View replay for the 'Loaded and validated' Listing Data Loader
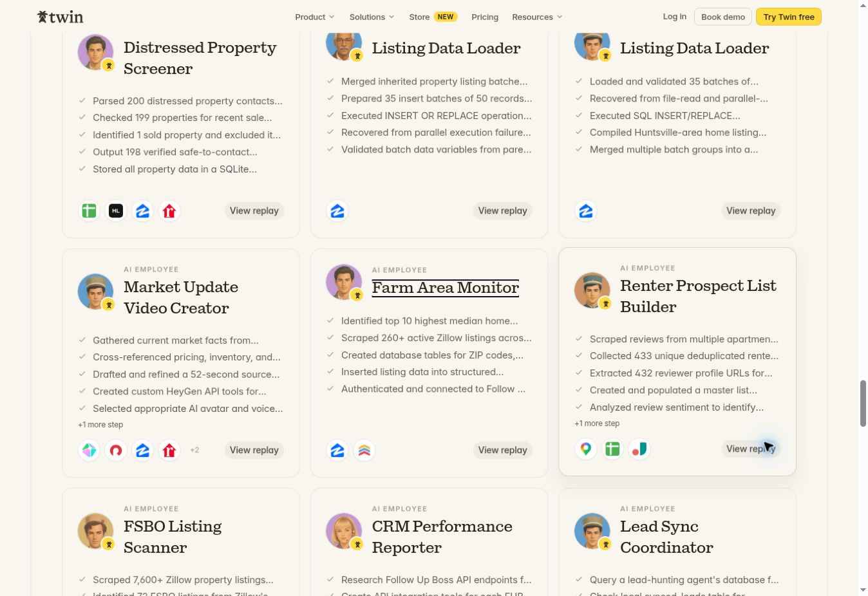The height and width of the screenshot is (596, 868). click(751, 211)
